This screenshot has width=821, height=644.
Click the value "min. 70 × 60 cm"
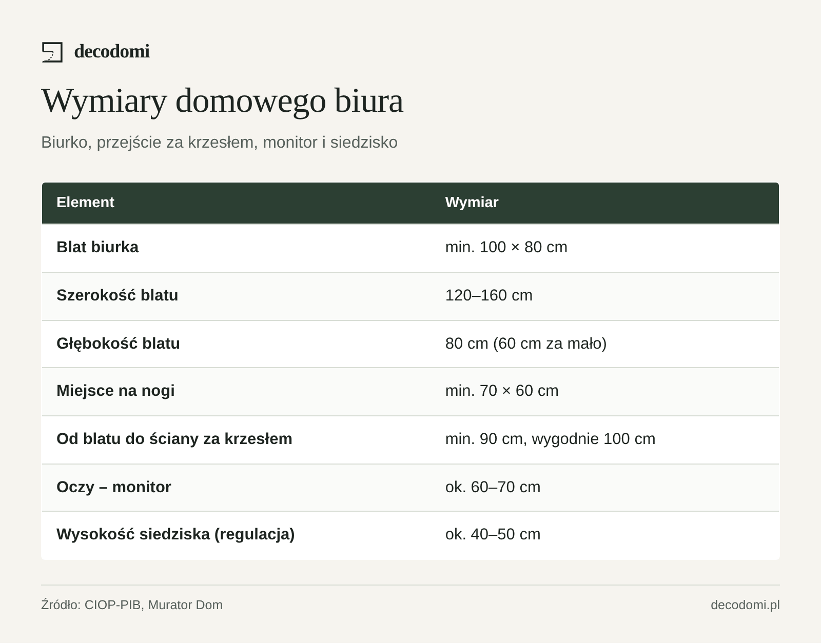501,391
